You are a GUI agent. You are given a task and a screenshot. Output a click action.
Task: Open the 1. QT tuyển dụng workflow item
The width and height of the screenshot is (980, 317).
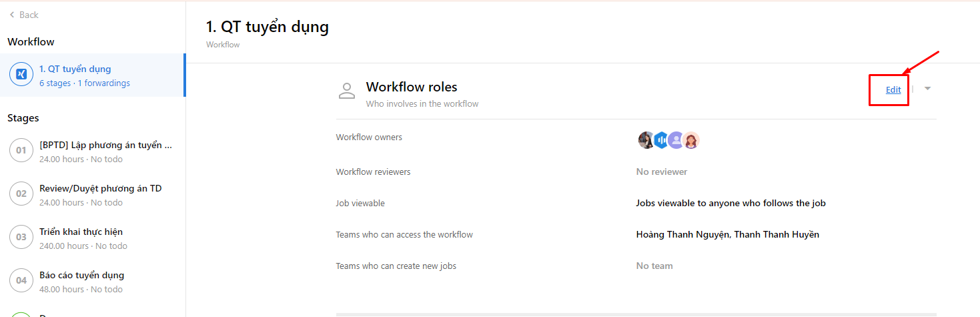click(93, 75)
